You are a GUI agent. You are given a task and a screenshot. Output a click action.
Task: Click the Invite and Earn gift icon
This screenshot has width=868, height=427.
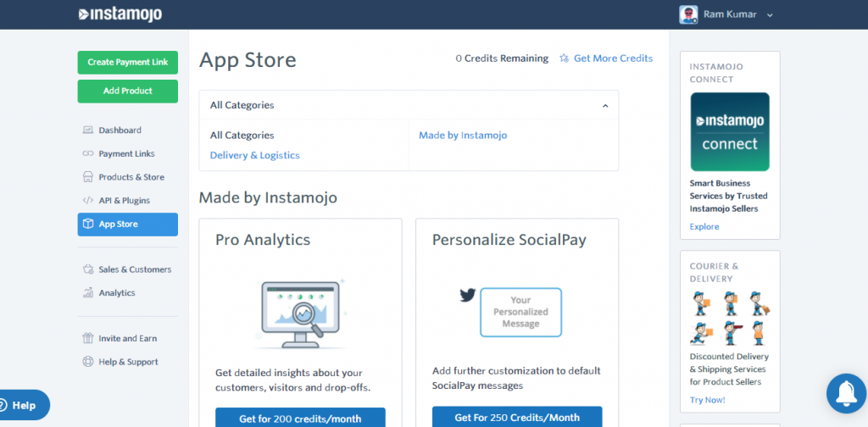pyautogui.click(x=88, y=339)
